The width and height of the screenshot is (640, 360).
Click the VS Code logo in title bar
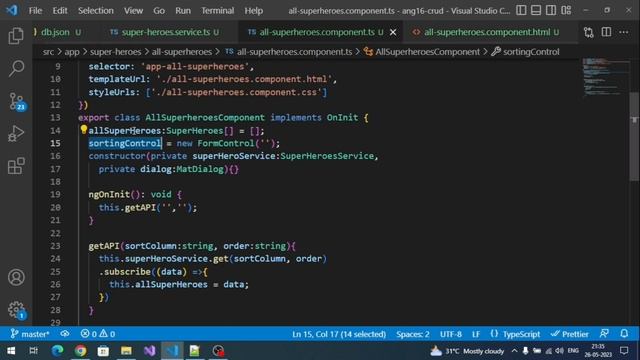click(12, 10)
